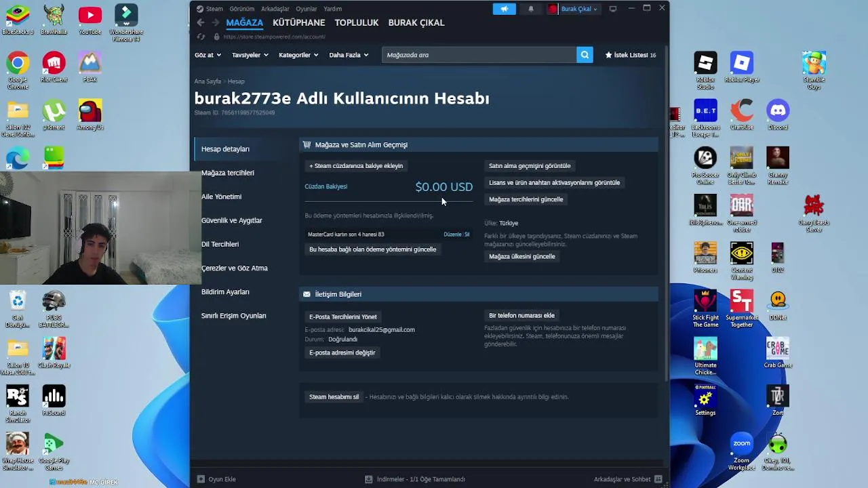The image size is (868, 488).
Task: Launch Backrooms Escape desktop icon
Action: [x=705, y=119]
